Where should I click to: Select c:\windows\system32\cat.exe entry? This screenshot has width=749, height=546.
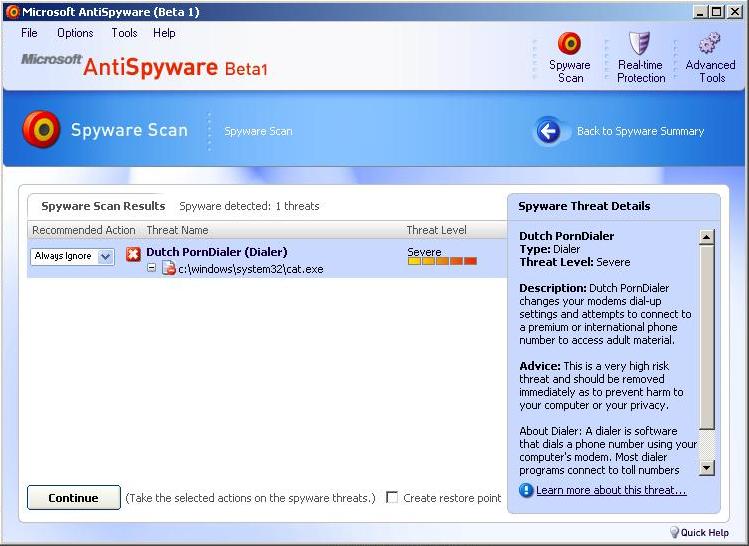251,269
